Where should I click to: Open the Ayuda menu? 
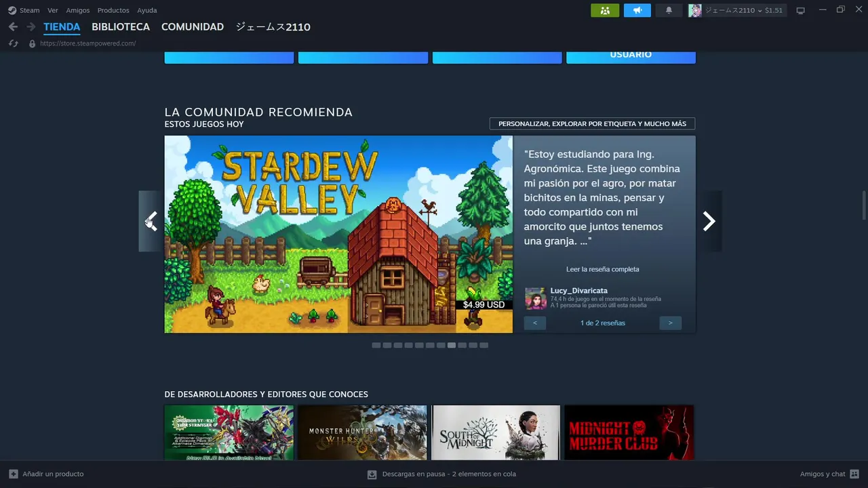coord(147,10)
